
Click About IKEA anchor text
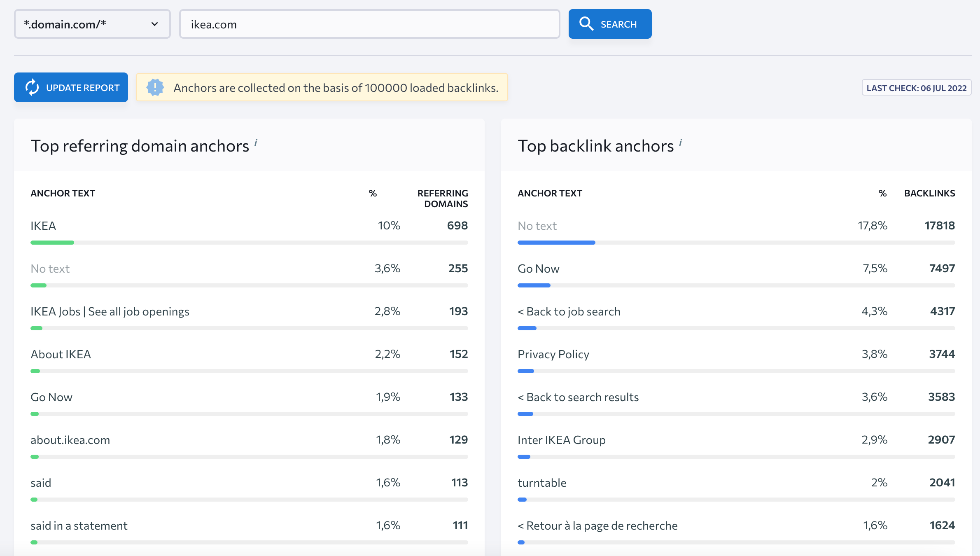coord(61,354)
